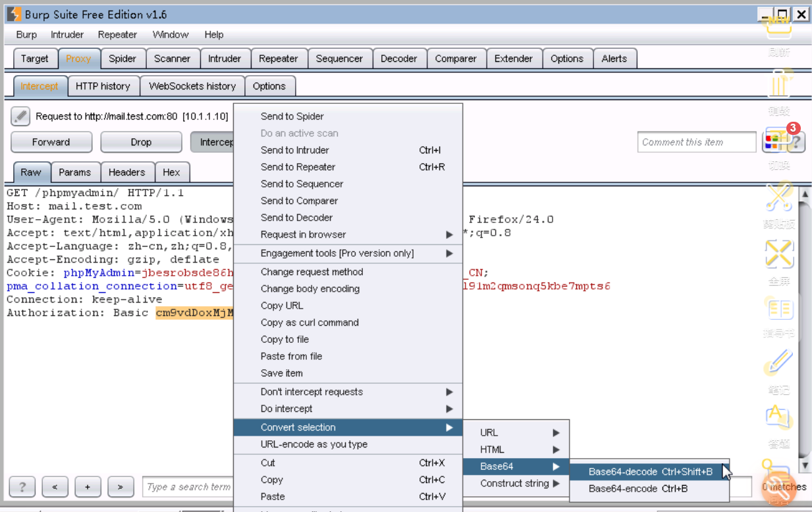
Task: Switch to the Comparer tab
Action: [456, 59]
